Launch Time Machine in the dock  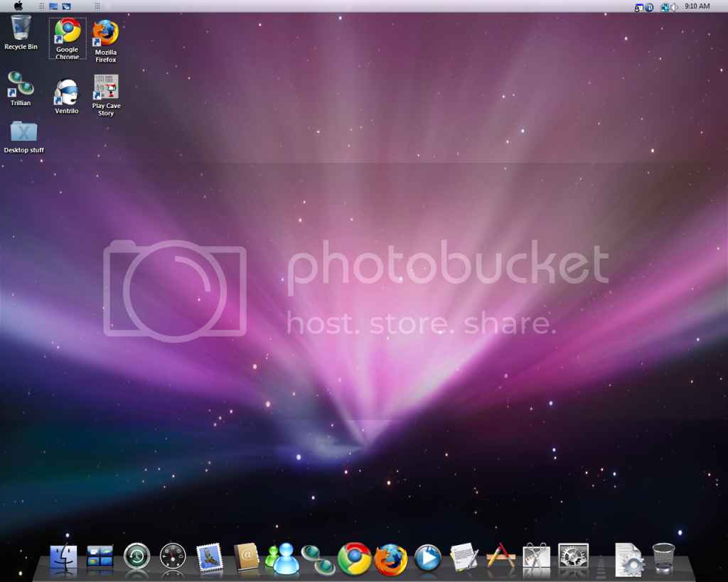(136, 556)
